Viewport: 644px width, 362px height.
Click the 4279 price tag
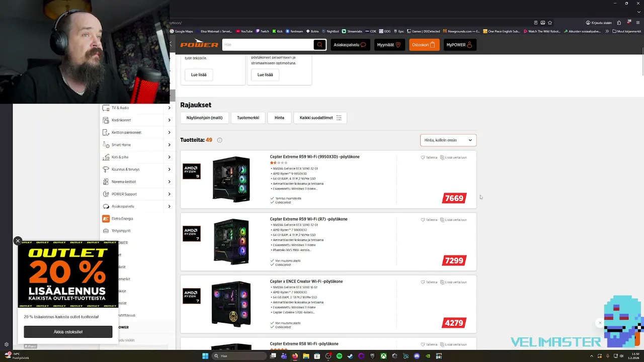click(454, 323)
